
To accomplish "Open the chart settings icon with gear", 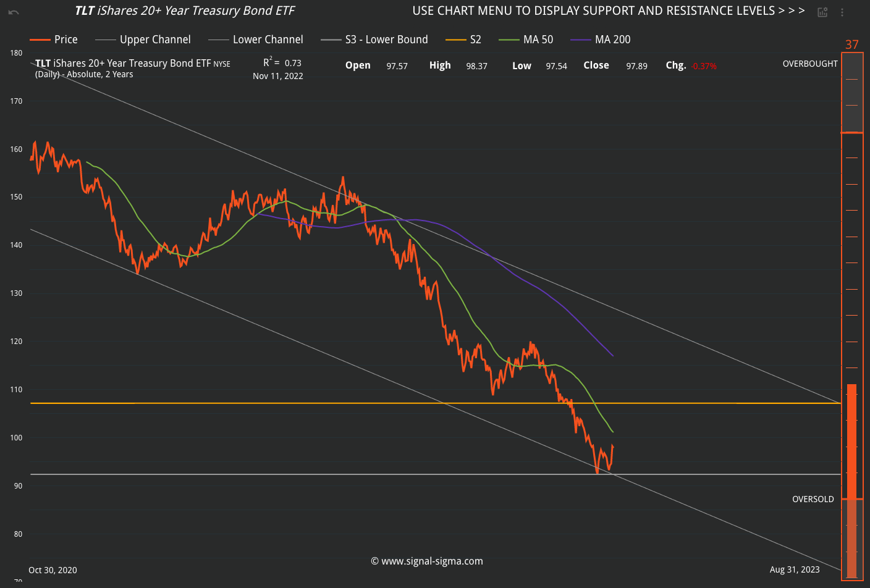I will pos(822,12).
